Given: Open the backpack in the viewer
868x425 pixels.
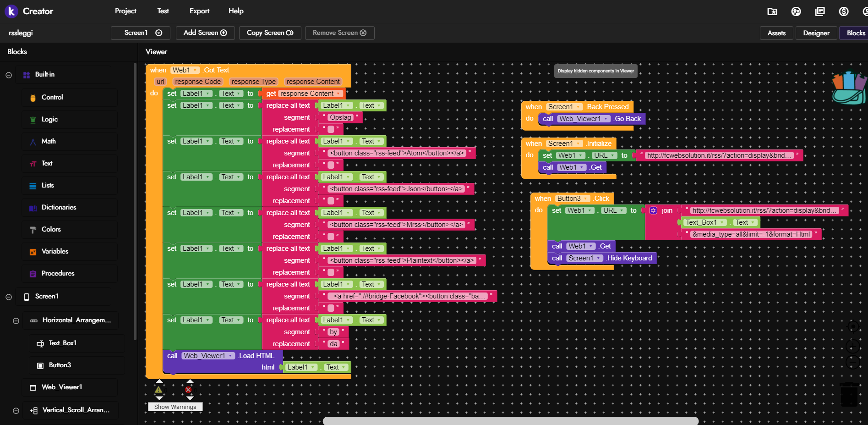Looking at the screenshot, I should pos(849,88).
